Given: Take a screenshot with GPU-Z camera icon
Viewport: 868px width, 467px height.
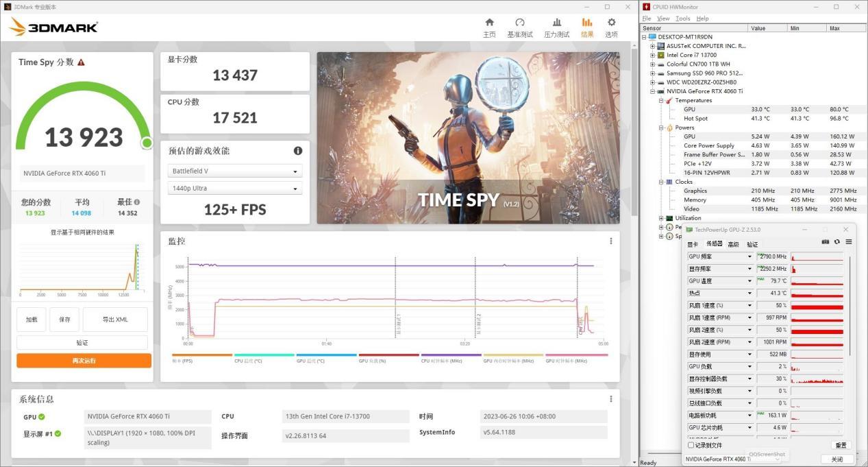Looking at the screenshot, I should pyautogui.click(x=824, y=242).
